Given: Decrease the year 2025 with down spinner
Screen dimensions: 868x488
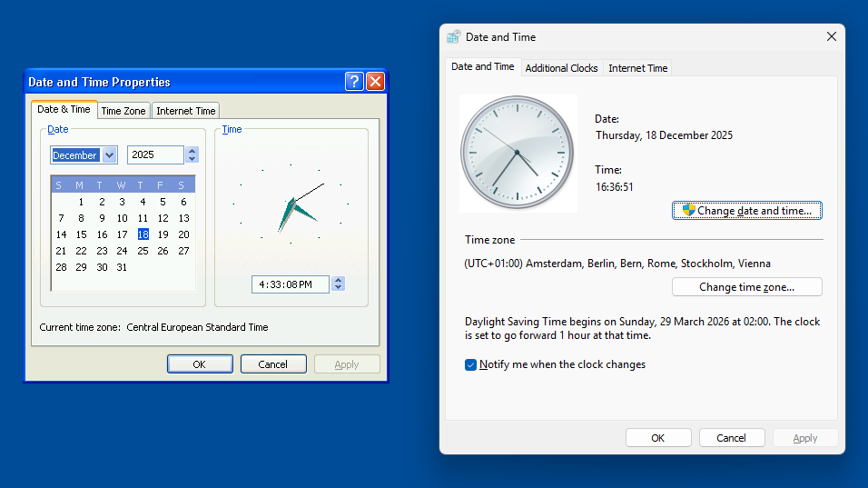Looking at the screenshot, I should click(x=192, y=159).
